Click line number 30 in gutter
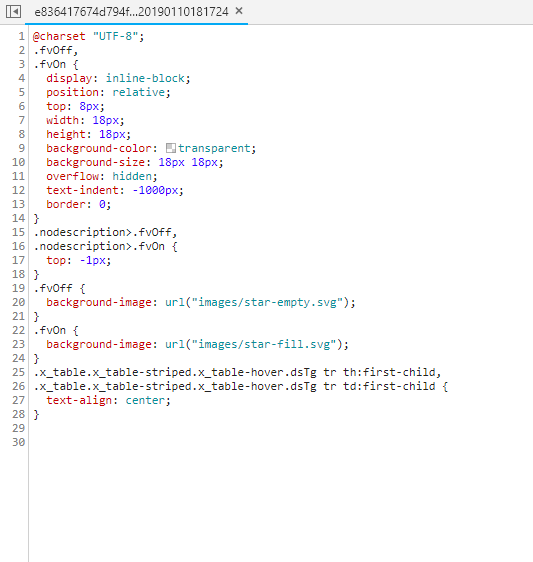This screenshot has width=533, height=562. pyautogui.click(x=19, y=442)
